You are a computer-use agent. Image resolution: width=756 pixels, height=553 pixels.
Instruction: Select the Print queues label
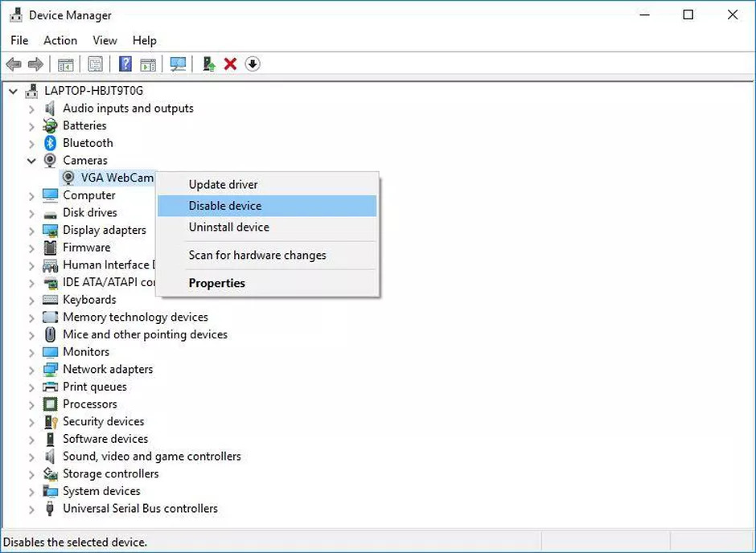(x=95, y=387)
